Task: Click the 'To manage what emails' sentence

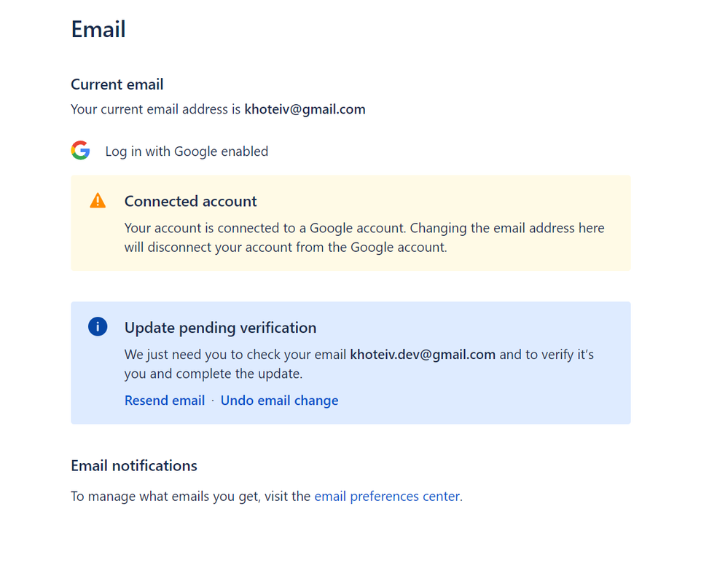Action: coord(267,497)
